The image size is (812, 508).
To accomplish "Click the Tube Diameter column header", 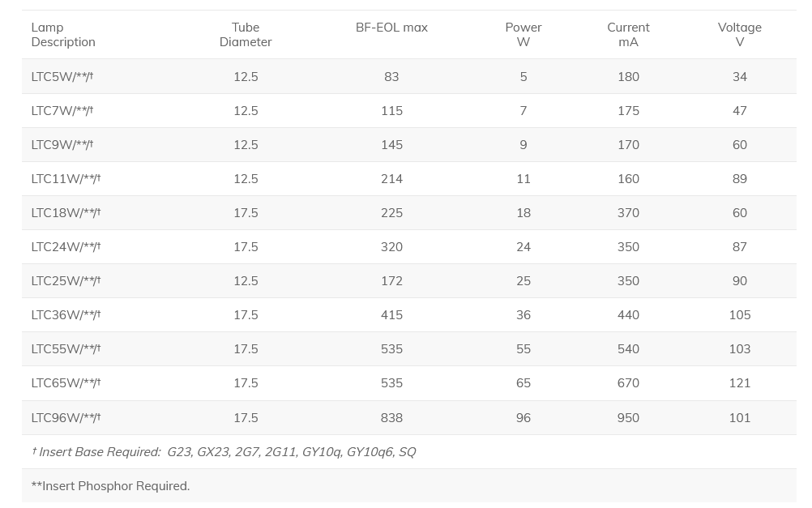I will pos(246,35).
